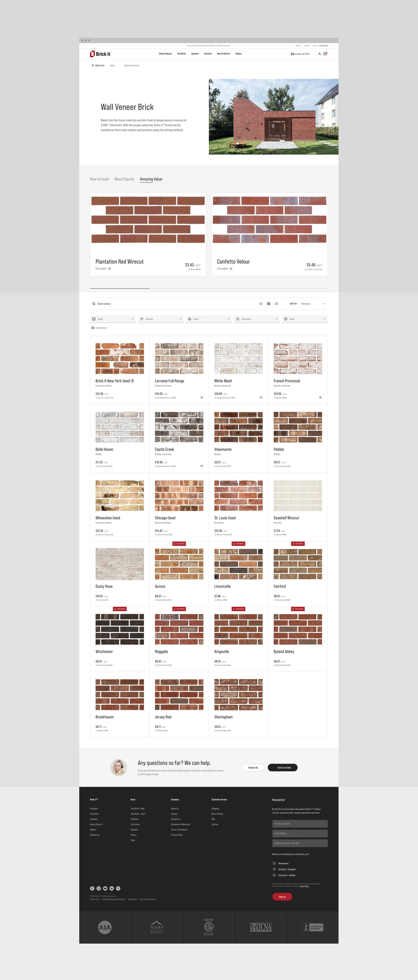Check the Homeowner checkbox
The image size is (418, 980).
tap(274, 863)
